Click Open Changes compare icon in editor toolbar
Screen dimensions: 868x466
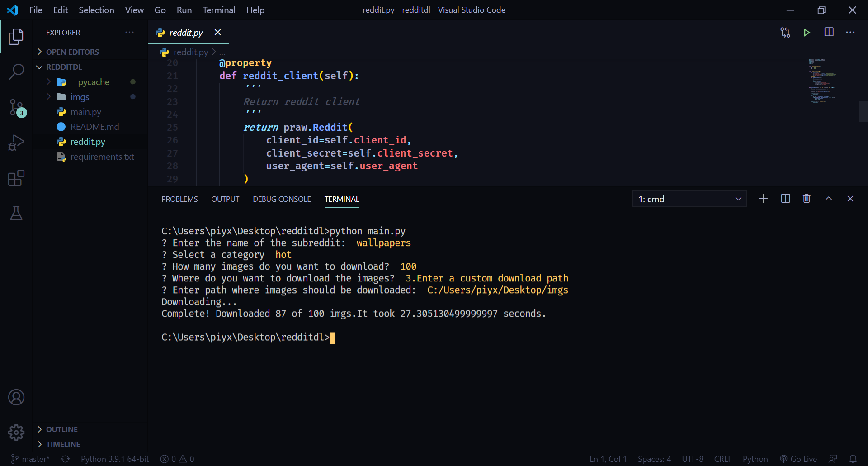(785, 32)
